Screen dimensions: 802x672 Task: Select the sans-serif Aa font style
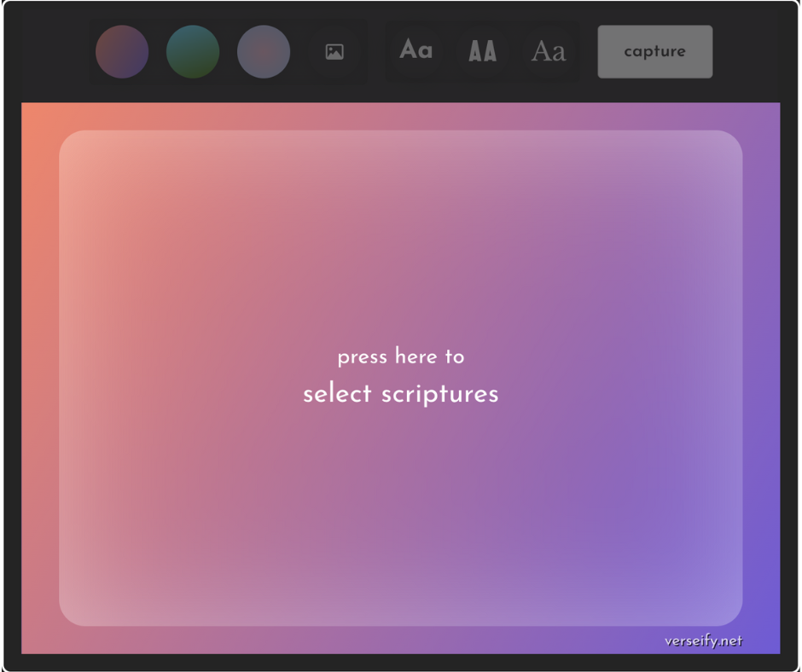[x=416, y=51]
